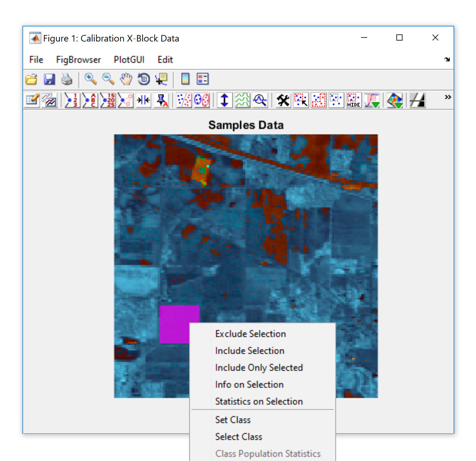
Task: Click the pushpin label icon
Action: coord(162,100)
